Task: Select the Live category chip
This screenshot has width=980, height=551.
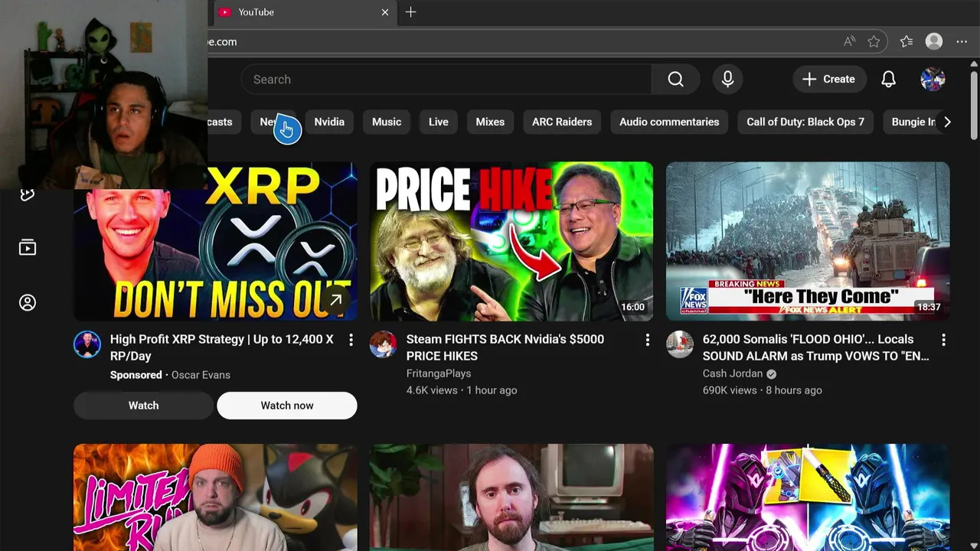Action: tap(439, 122)
